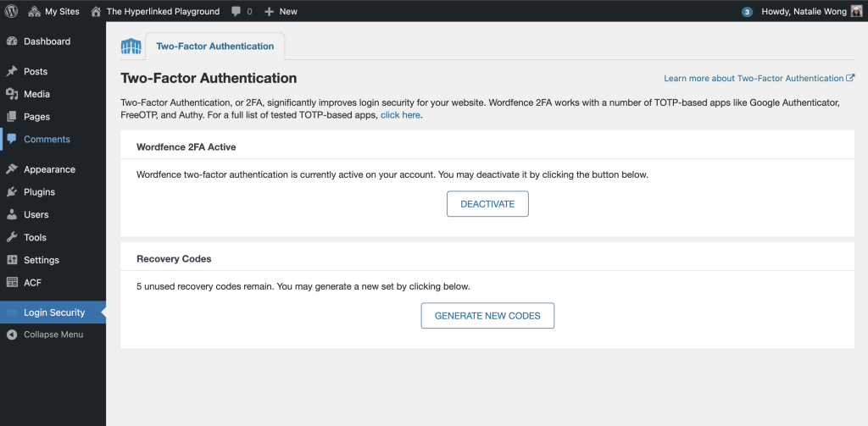Screen dimensions: 868x426
Task: Open the ACF menu label
Action: point(33,283)
